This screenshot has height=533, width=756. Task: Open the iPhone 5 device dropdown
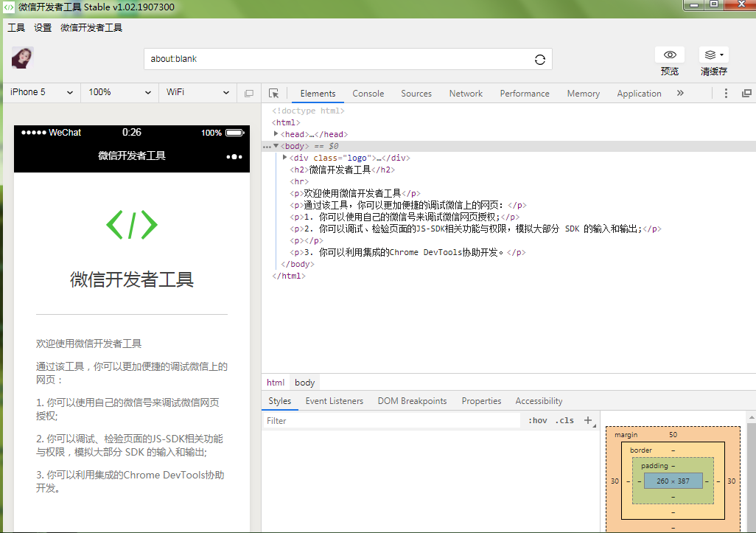(x=41, y=92)
